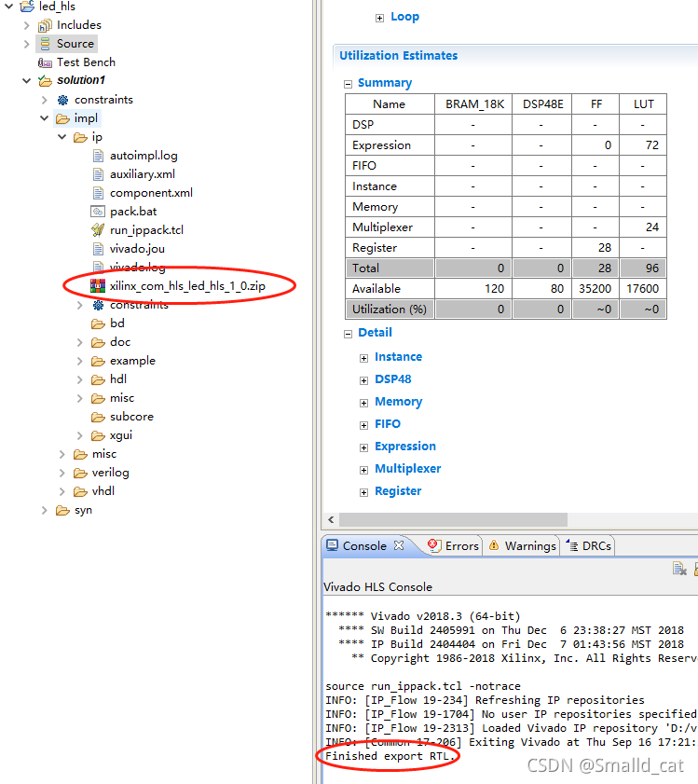Open the Register detail link
The height and width of the screenshot is (784, 698).
pos(398,491)
